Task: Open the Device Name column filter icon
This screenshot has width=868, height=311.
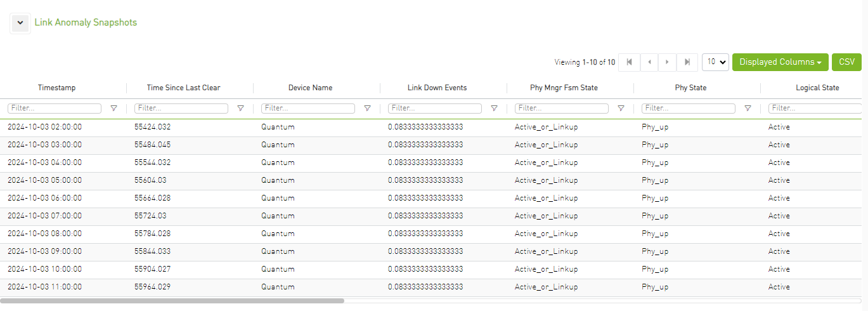Action: click(x=367, y=109)
